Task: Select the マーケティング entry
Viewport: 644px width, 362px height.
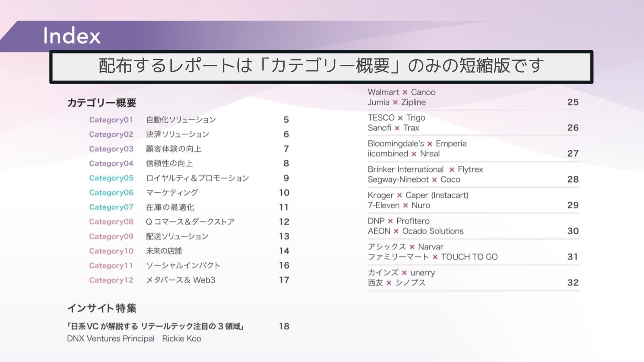Action: point(172,193)
